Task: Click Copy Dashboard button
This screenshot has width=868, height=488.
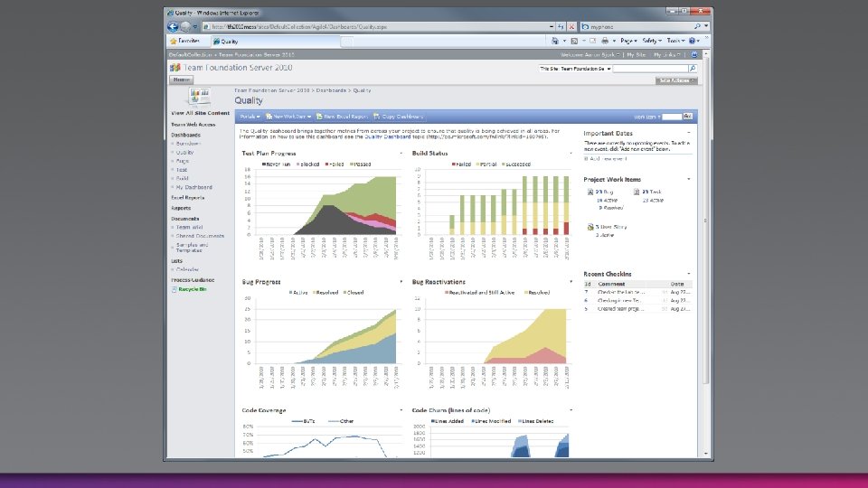Action: click(x=399, y=117)
